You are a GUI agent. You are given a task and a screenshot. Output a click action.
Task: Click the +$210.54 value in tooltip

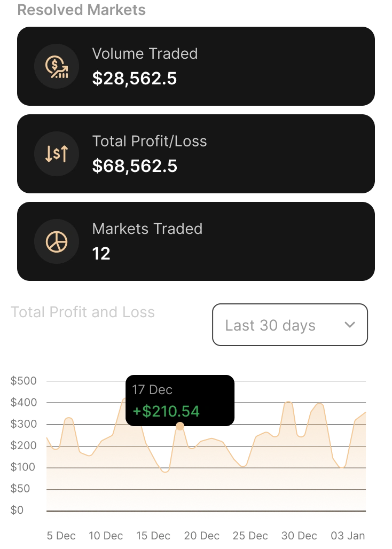click(x=166, y=411)
